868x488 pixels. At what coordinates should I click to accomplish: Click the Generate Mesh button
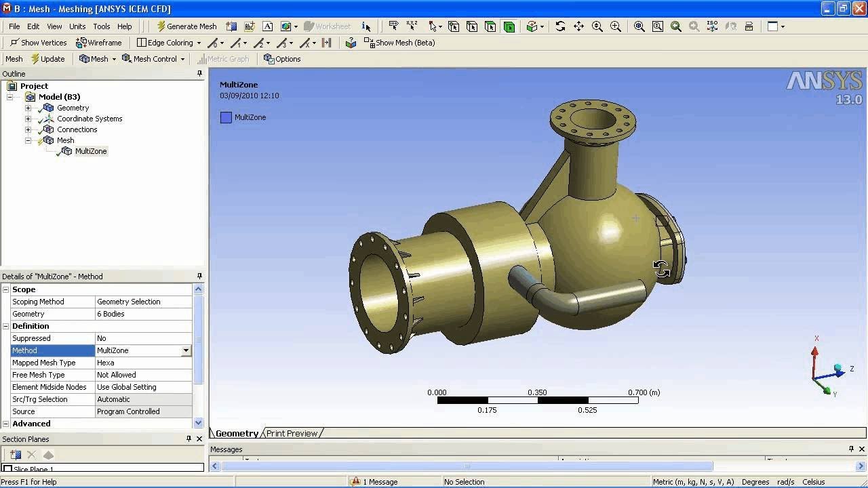pyautogui.click(x=186, y=26)
